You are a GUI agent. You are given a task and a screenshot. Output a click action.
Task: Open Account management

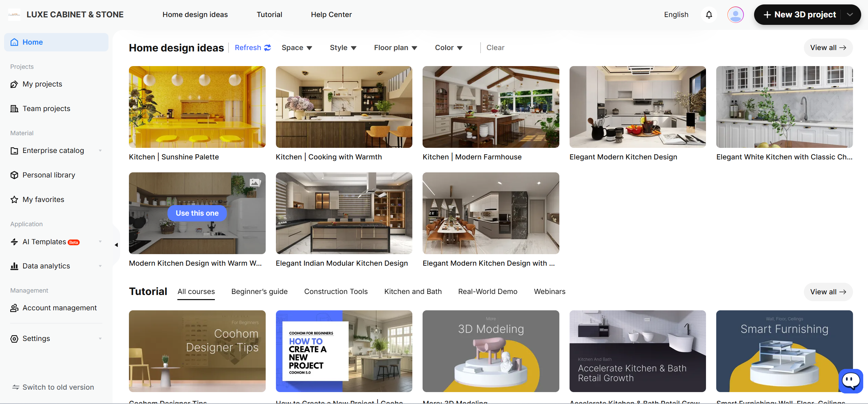point(60,308)
